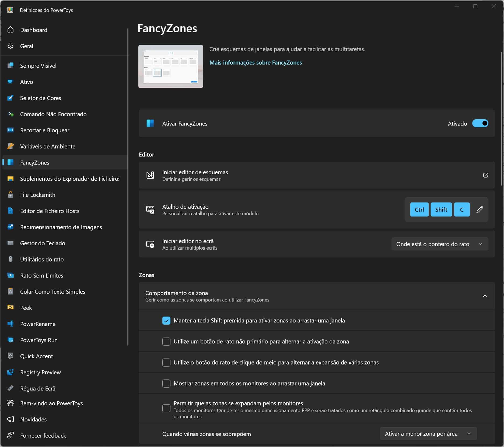The width and height of the screenshot is (504, 447).
Task: Collapse the Comportamento da zona section
Action: [x=485, y=296]
